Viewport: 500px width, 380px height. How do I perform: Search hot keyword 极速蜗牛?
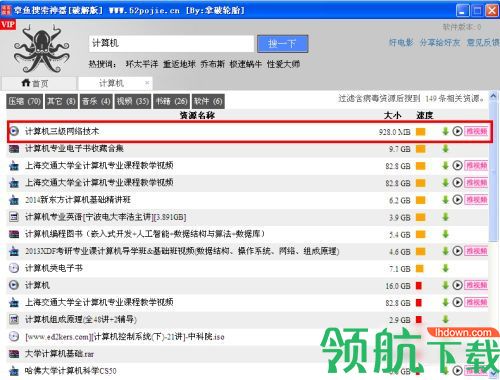pyautogui.click(x=246, y=64)
